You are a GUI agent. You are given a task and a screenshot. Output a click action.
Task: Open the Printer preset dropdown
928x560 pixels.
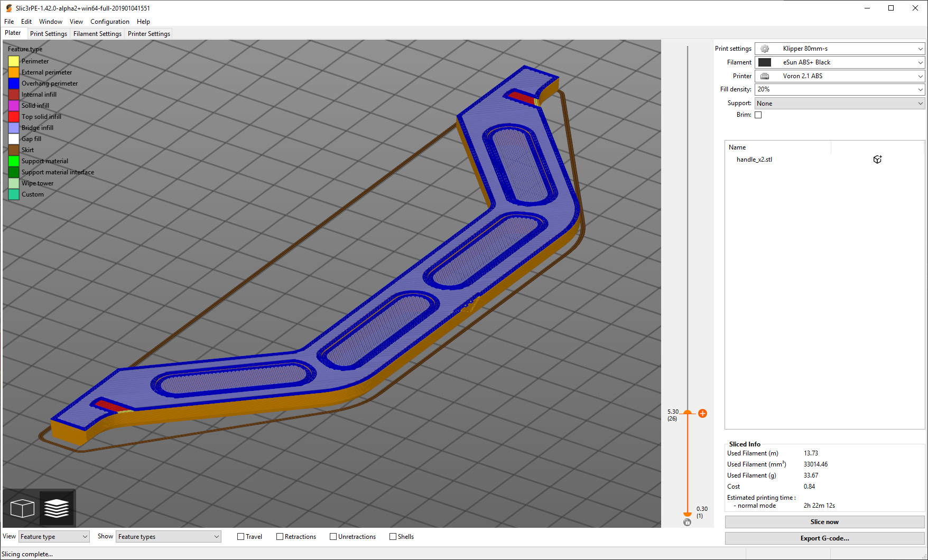(840, 76)
